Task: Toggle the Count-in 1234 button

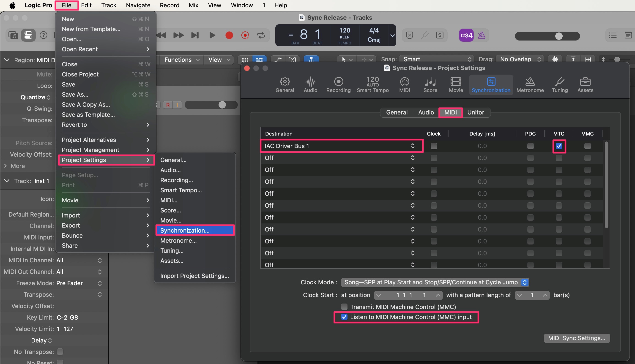Action: tap(466, 35)
